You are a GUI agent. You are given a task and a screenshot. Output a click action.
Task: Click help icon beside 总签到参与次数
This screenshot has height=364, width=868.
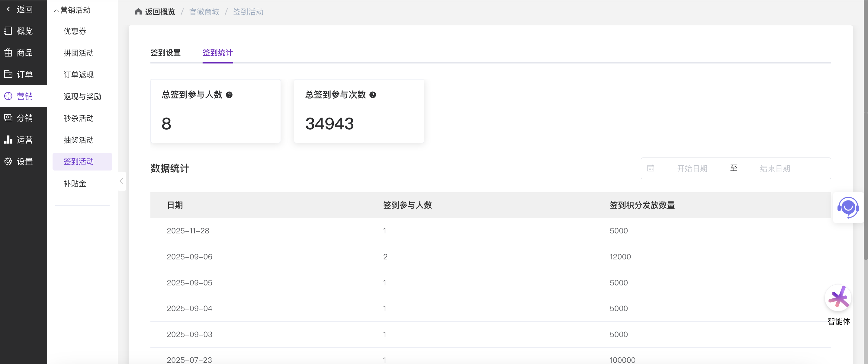(x=373, y=95)
